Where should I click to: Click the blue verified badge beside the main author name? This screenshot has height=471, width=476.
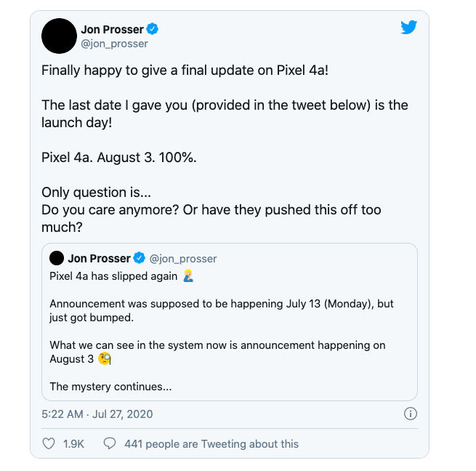pos(153,29)
